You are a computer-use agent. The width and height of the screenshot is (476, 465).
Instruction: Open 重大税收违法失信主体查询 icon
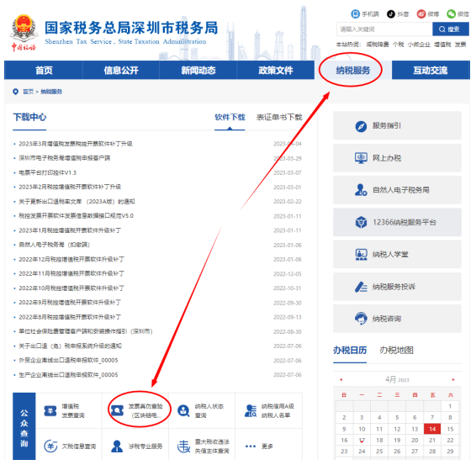coord(183,447)
